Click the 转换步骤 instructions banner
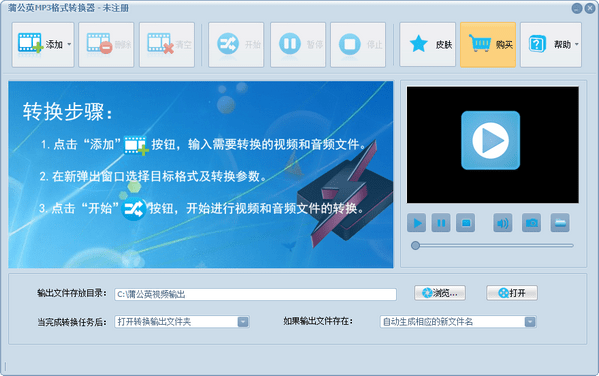This screenshot has height=376, width=599. (x=201, y=174)
